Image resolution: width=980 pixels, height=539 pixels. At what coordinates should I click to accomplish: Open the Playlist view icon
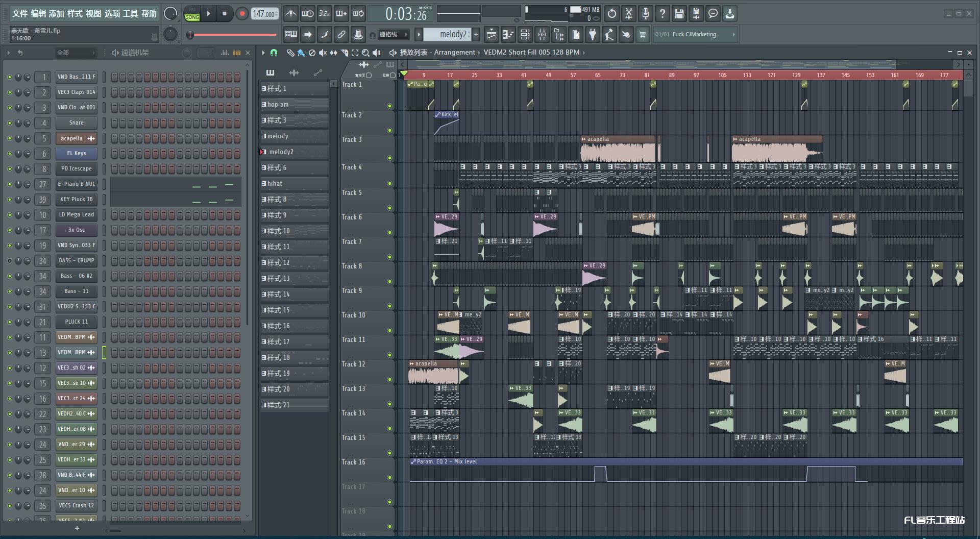(491, 35)
